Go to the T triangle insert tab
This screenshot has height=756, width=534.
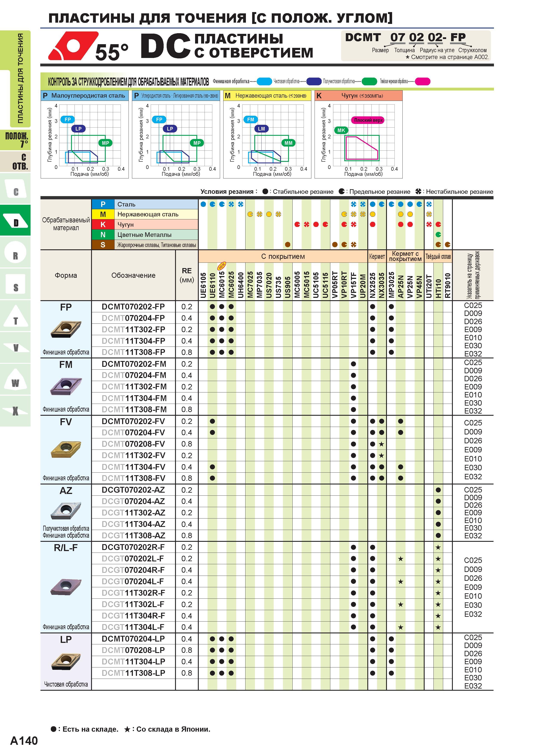click(15, 316)
